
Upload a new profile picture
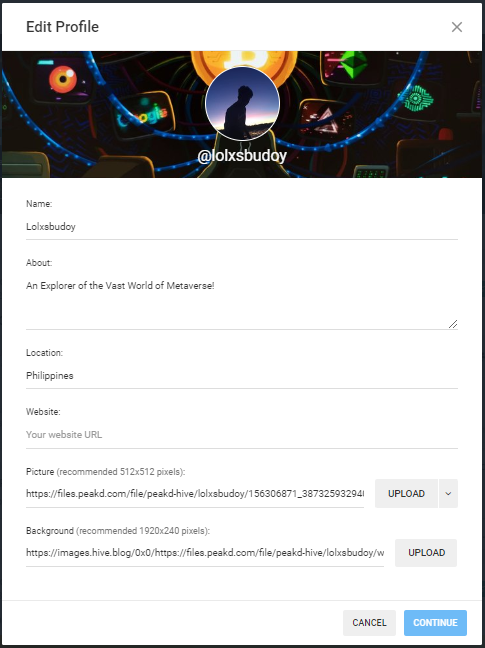coord(406,493)
